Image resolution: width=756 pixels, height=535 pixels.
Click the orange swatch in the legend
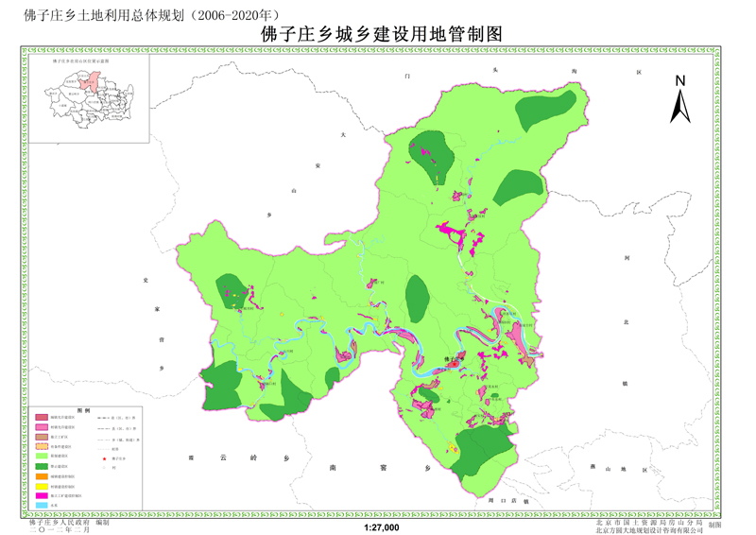(x=42, y=476)
